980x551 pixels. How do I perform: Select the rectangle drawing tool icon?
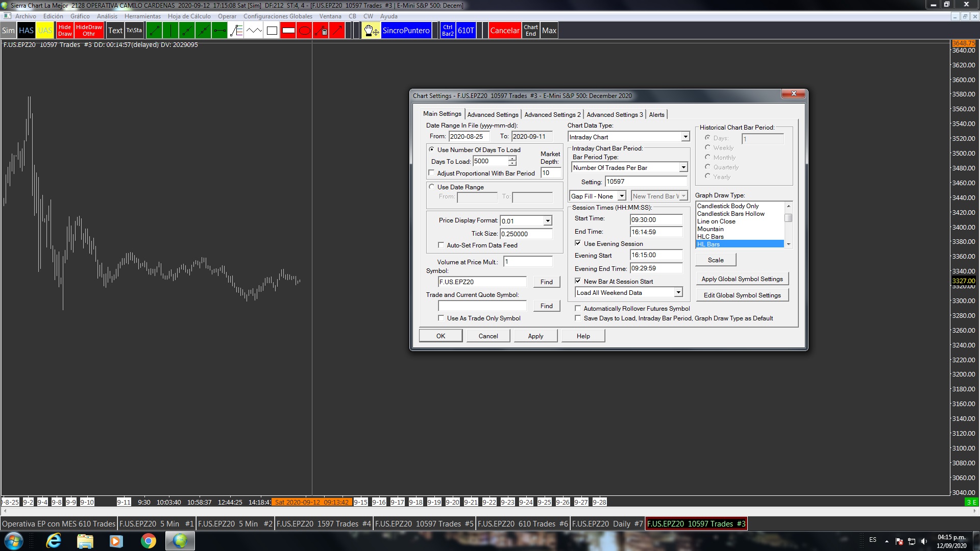click(272, 31)
